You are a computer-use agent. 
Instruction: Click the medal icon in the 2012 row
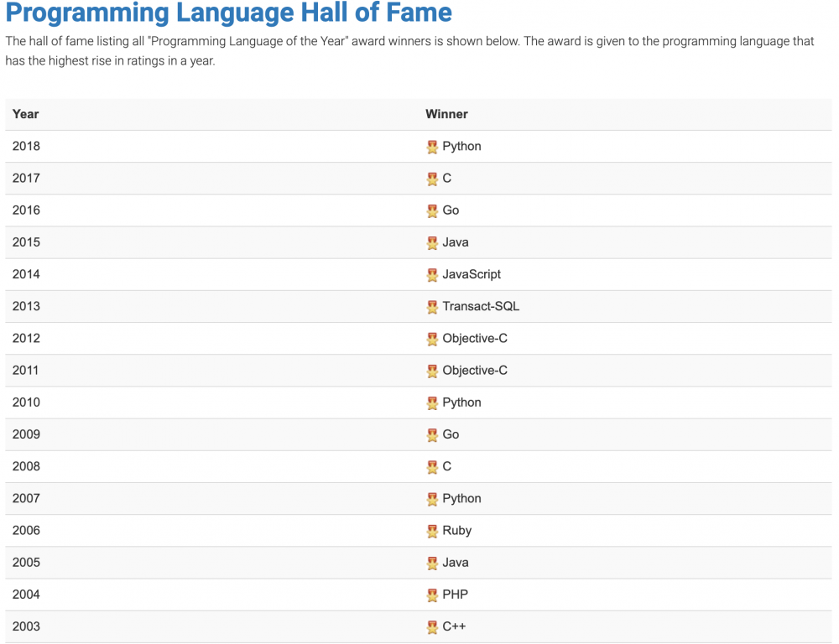pyautogui.click(x=432, y=340)
